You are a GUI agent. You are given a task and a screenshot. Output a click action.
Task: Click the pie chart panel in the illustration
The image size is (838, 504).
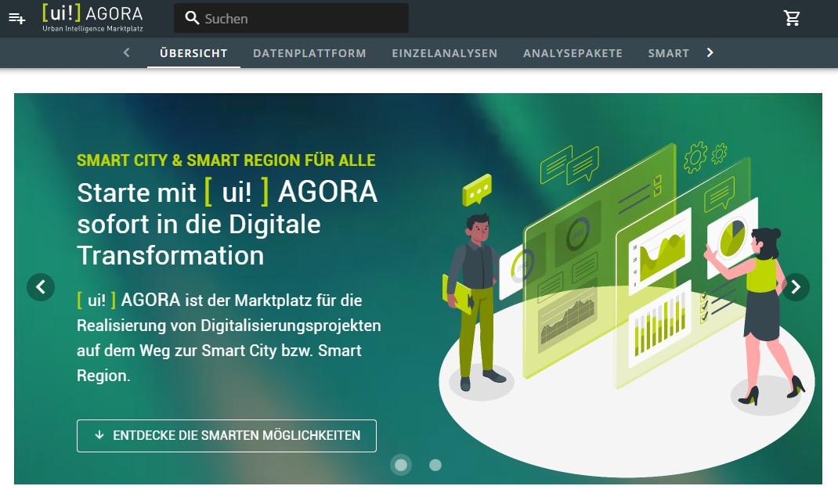pyautogui.click(x=731, y=236)
